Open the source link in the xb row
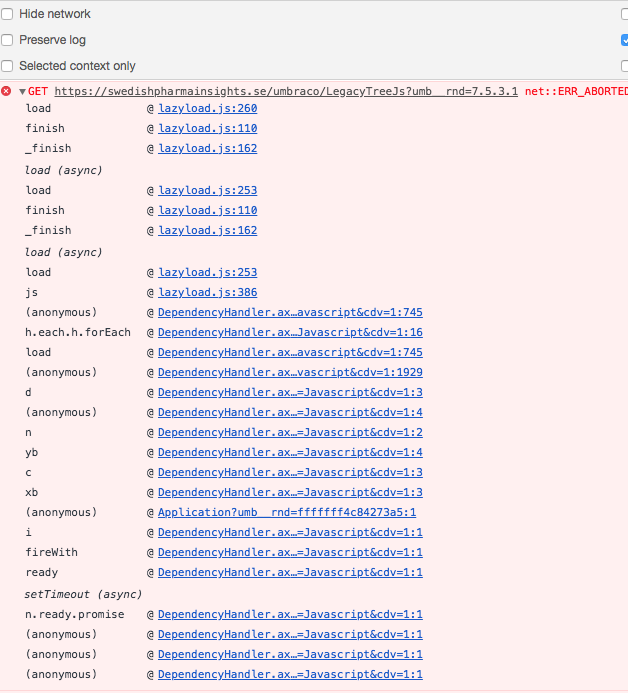This screenshot has height=693, width=628. (x=290, y=492)
